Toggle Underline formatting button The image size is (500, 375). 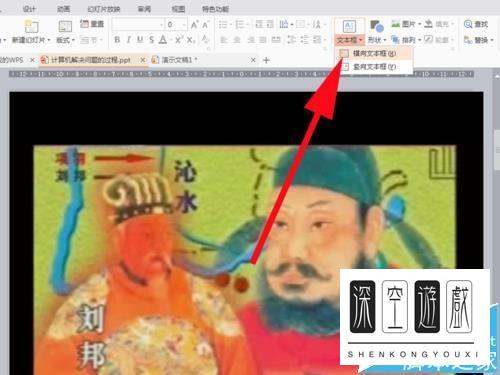coord(140,40)
